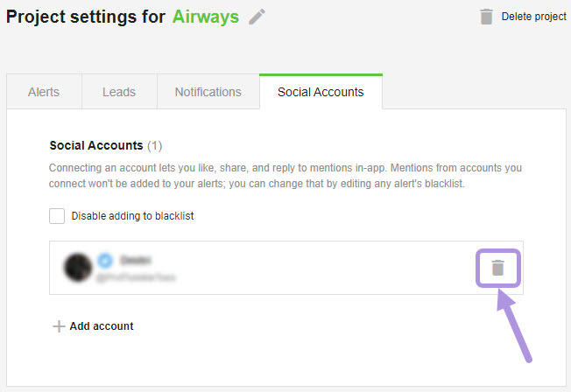Click the Disable adding to blacklist label
Screen dimensions: 571x392
pyautogui.click(x=132, y=216)
